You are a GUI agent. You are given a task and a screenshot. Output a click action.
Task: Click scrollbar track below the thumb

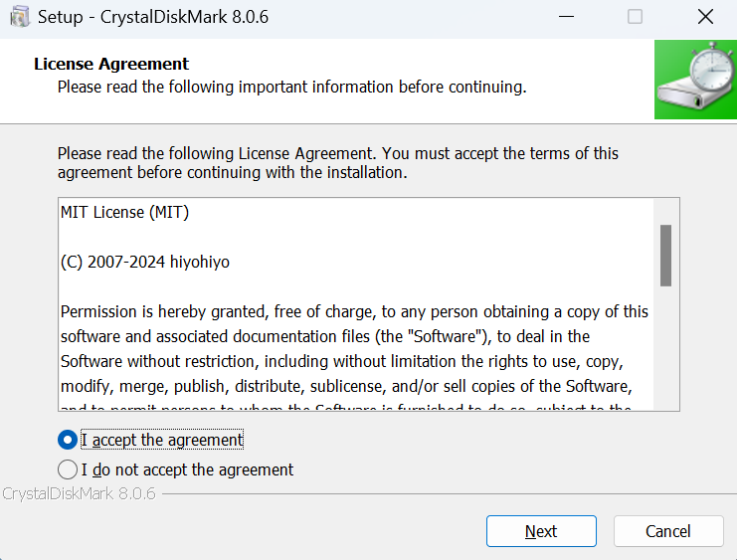665,348
